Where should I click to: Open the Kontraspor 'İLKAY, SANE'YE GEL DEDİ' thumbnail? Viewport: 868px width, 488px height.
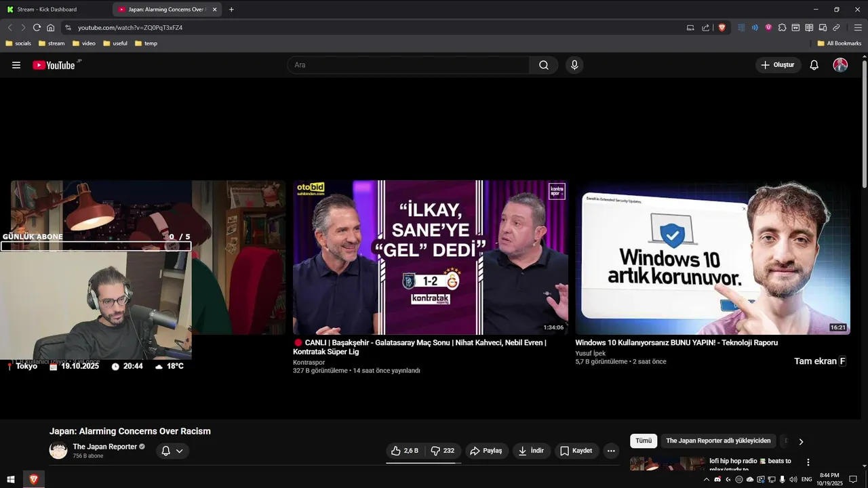coord(431,258)
